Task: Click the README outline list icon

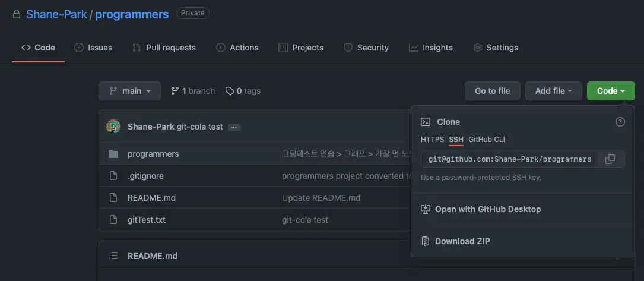Action: click(x=113, y=256)
